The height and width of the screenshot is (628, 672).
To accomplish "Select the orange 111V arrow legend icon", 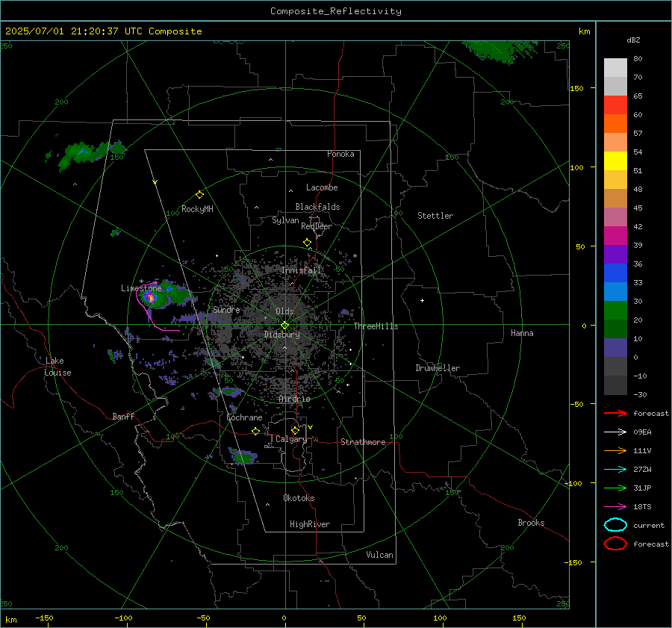I will [x=615, y=450].
